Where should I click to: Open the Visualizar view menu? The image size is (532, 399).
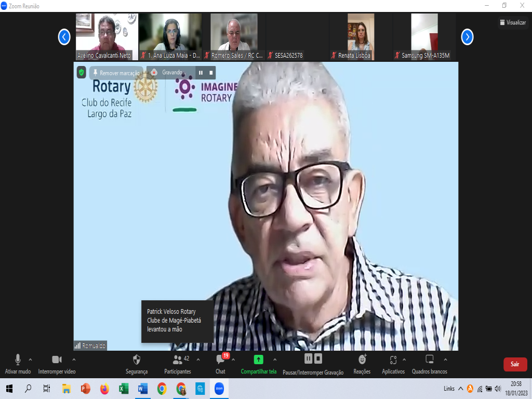[513, 22]
